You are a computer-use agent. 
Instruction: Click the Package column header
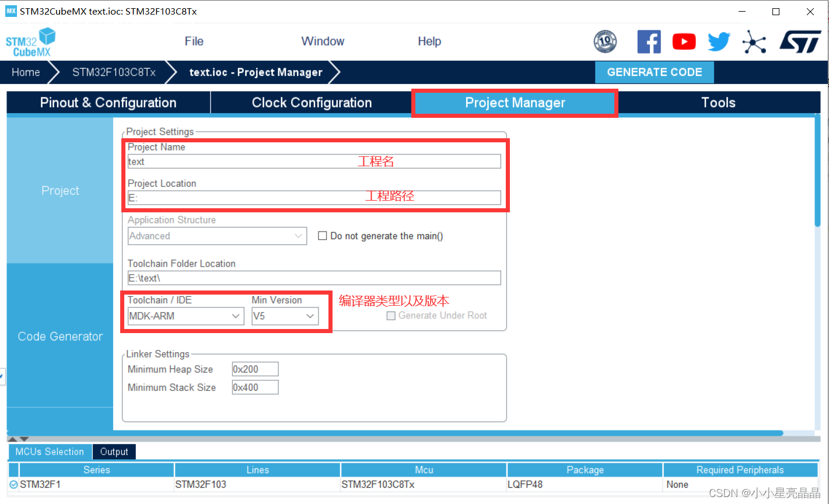coord(585,470)
